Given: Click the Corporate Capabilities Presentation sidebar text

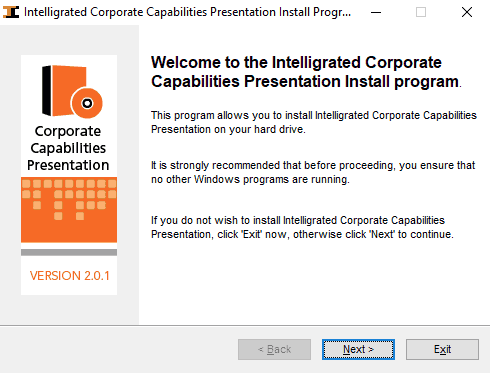Looking at the screenshot, I should [68, 148].
